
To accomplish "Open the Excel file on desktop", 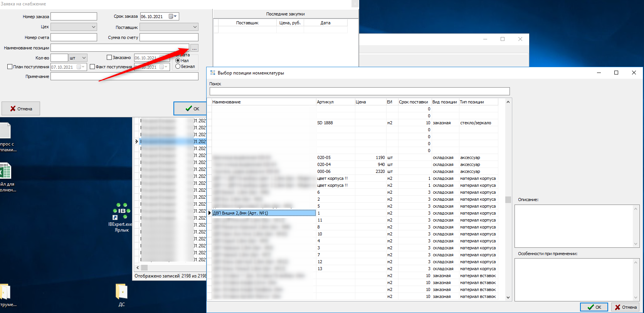I will click(5, 171).
